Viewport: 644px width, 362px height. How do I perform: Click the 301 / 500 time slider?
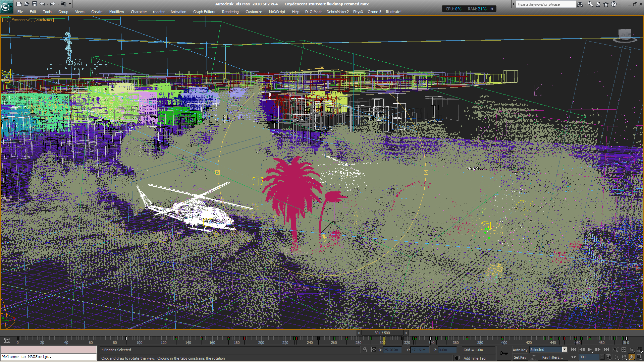pos(382,333)
